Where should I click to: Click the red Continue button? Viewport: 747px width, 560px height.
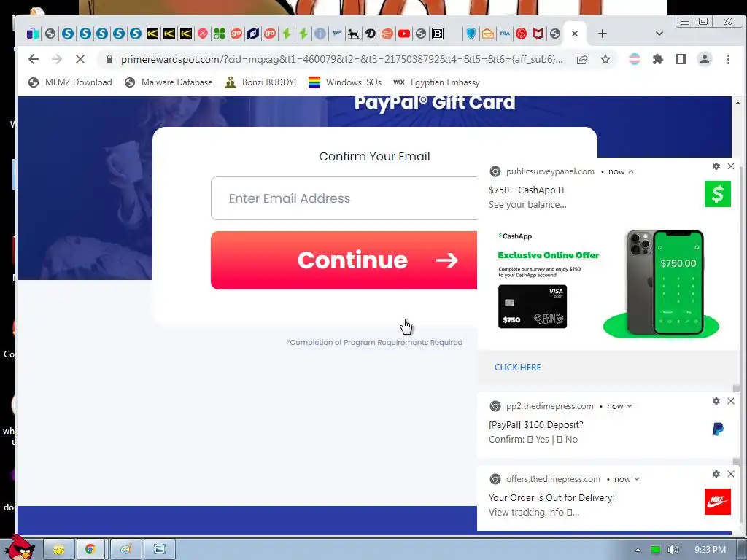[344, 260]
